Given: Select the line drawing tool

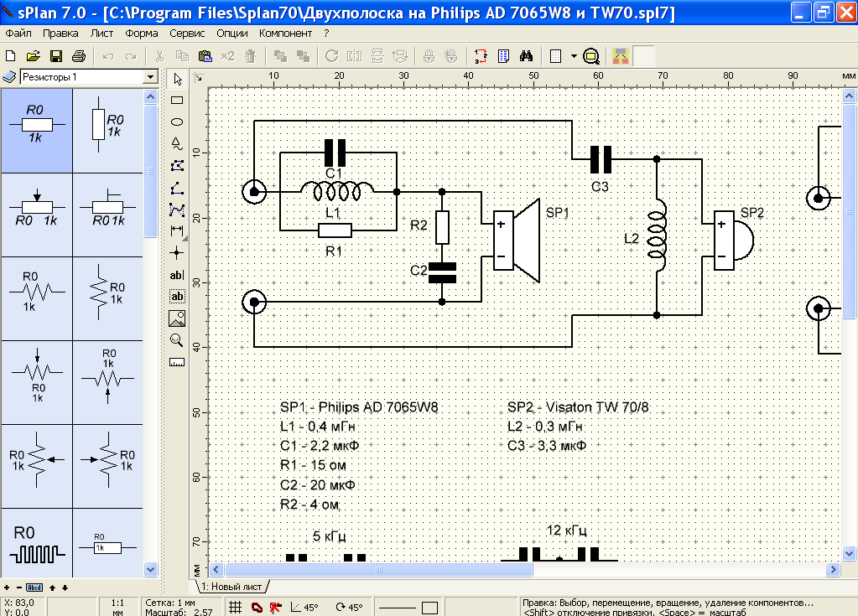Looking at the screenshot, I should (177, 188).
